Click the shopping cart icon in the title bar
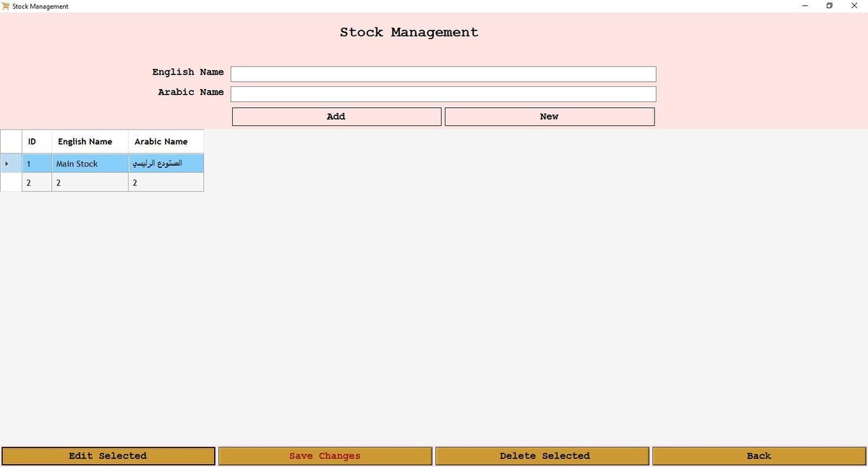 pos(6,6)
